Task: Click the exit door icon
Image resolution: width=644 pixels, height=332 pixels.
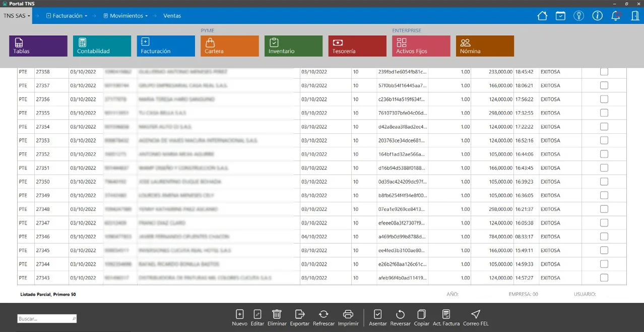Action: (635, 16)
